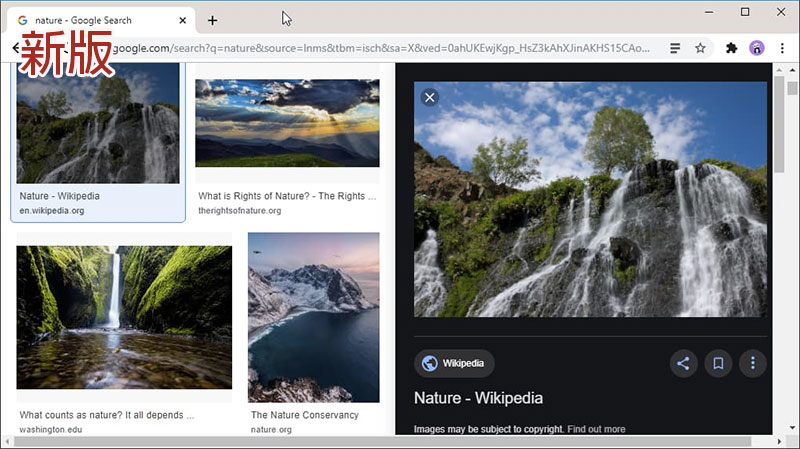Image resolution: width=800 pixels, height=449 pixels.
Task: Select the 'nature - Google Search' tab
Action: [90, 20]
